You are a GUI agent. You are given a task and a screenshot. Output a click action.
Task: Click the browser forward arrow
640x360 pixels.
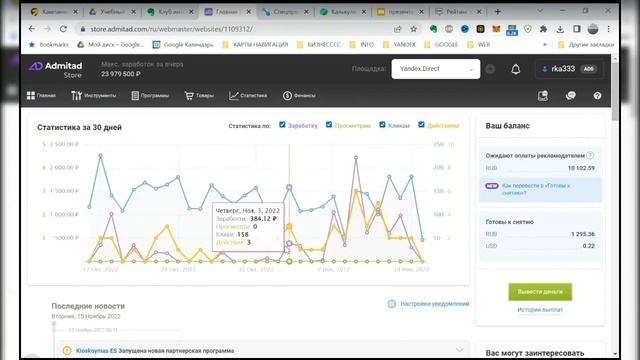(47, 29)
